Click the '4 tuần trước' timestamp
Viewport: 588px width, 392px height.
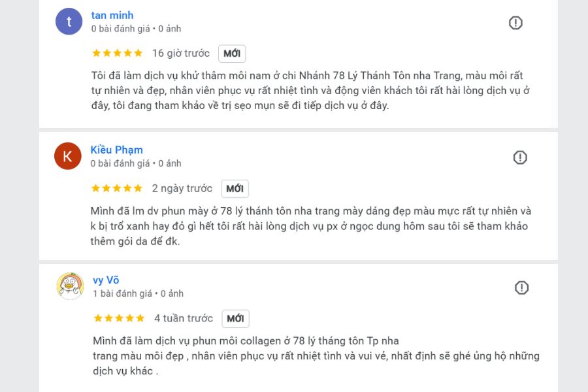point(185,318)
